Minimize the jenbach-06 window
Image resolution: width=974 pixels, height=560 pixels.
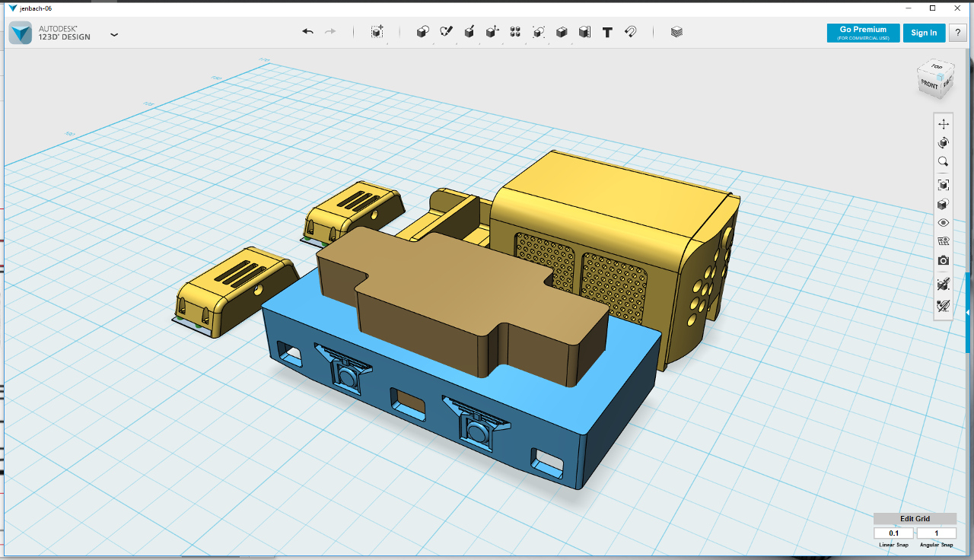[x=910, y=8]
